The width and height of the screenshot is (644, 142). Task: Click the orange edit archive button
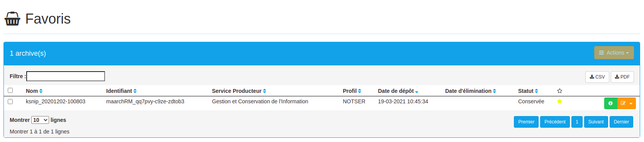(623, 103)
